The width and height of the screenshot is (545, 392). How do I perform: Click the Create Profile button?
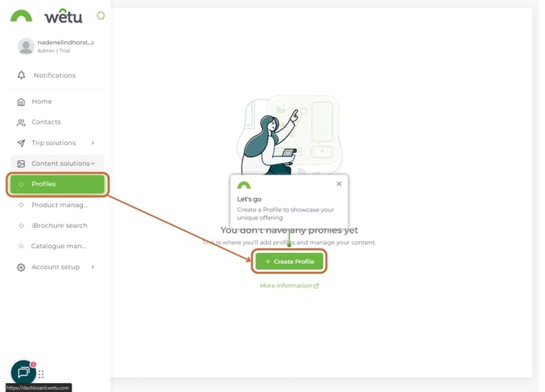[x=289, y=261]
